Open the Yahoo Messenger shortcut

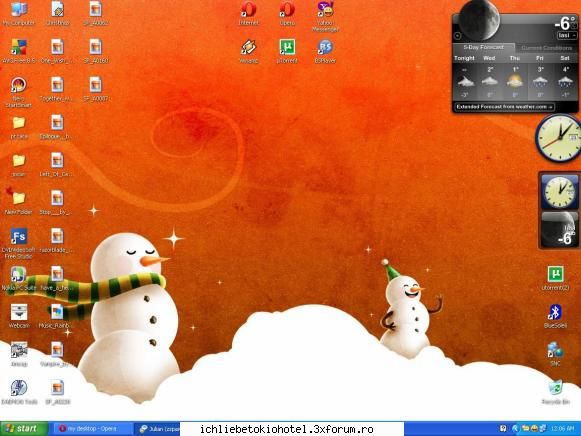click(x=325, y=16)
